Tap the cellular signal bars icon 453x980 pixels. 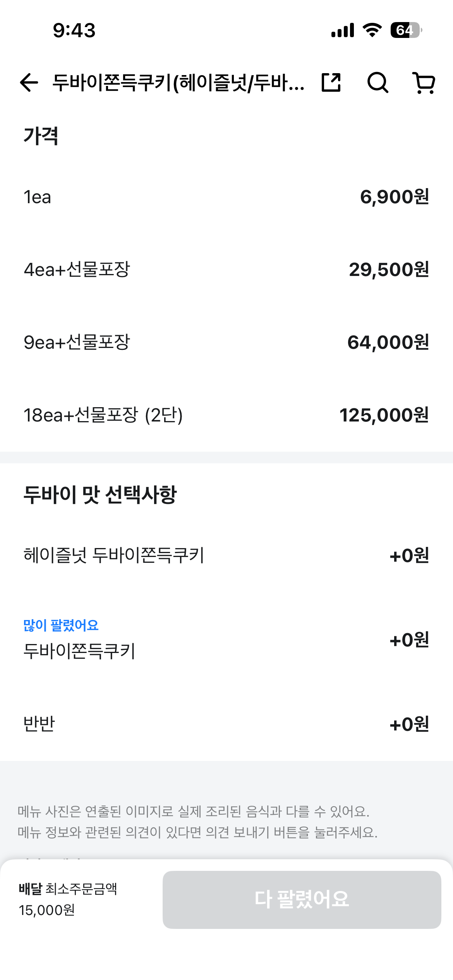(x=343, y=30)
